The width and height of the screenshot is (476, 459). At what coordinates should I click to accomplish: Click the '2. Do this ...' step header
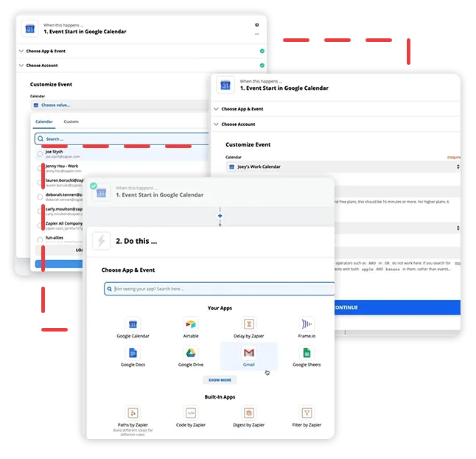click(x=211, y=242)
